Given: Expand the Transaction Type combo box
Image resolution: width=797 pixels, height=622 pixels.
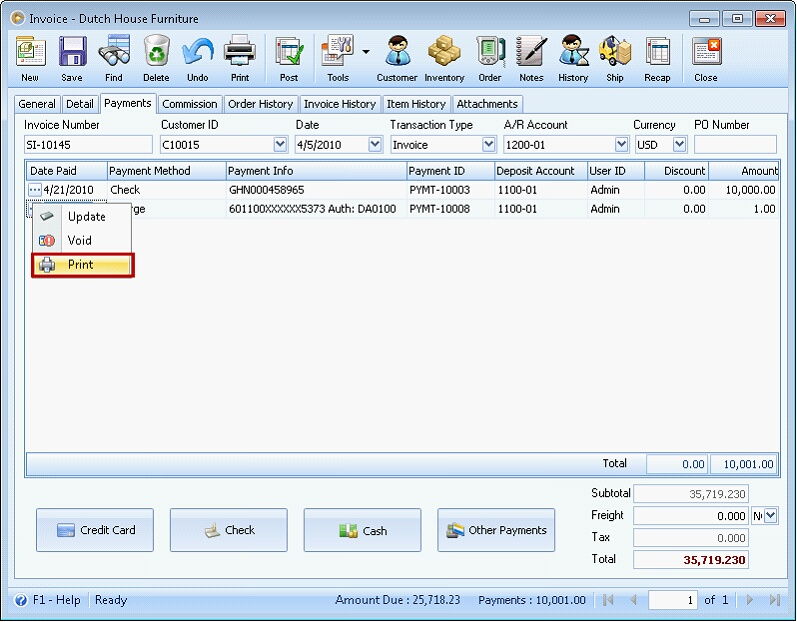Looking at the screenshot, I should 488,145.
